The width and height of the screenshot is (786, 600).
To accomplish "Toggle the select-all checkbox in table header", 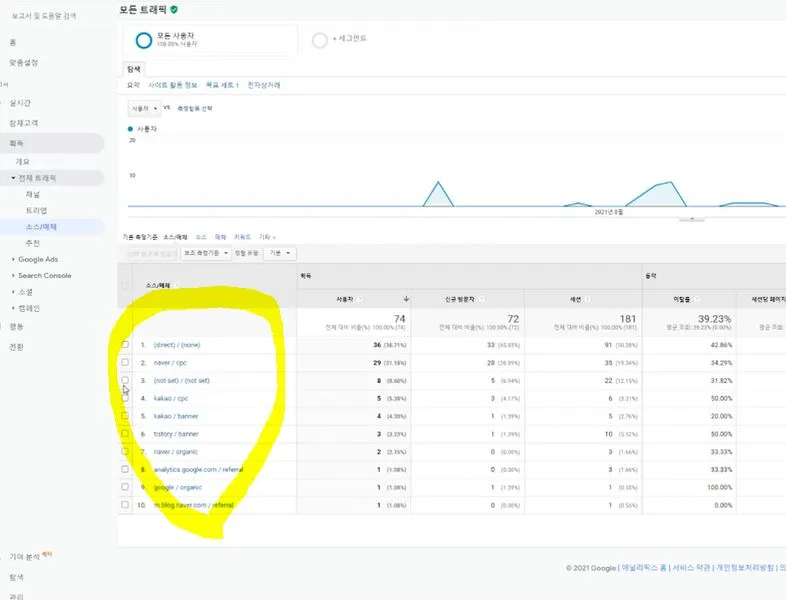I will coord(125,285).
